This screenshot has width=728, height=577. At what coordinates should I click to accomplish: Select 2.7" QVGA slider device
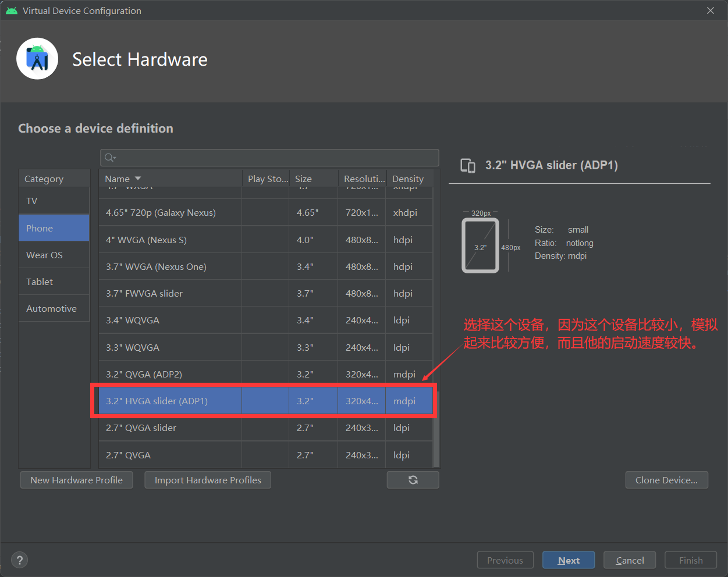(x=266, y=428)
